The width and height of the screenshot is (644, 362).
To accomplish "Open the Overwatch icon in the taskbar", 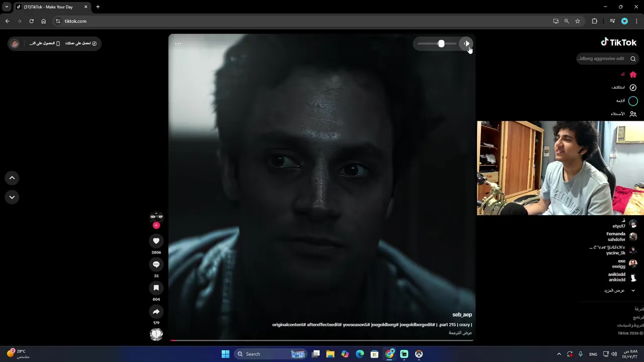I will (419, 354).
